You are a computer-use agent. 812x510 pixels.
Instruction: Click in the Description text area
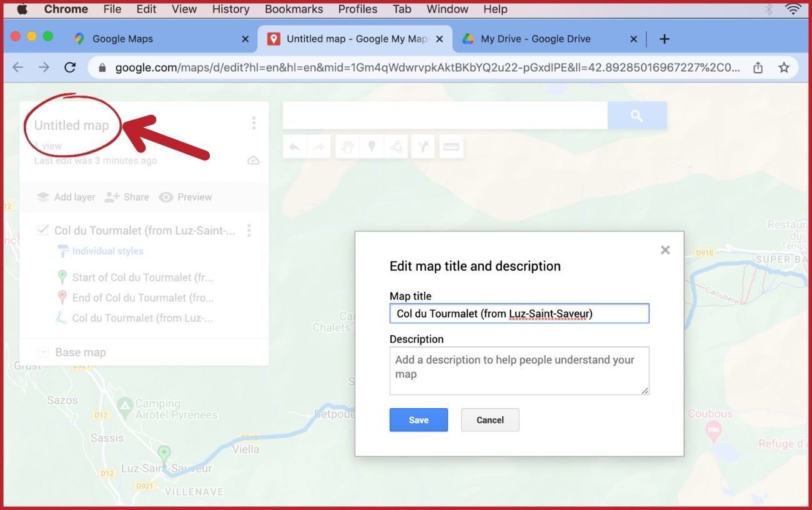519,371
